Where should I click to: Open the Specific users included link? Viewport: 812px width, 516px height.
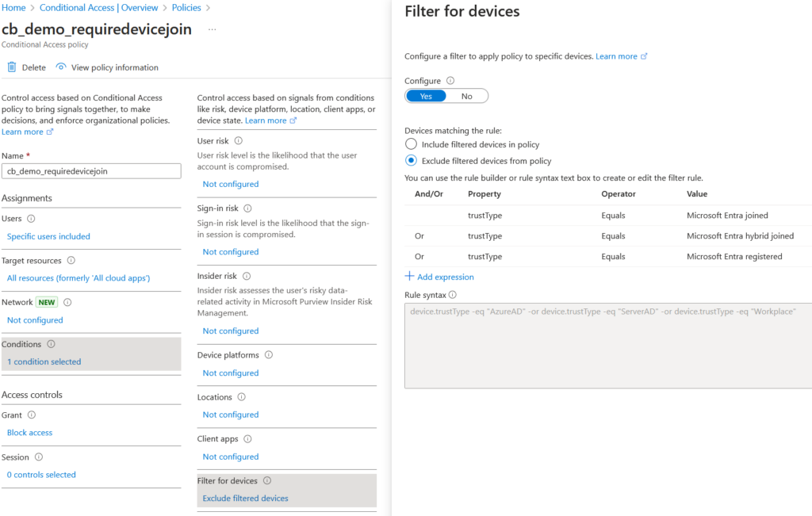click(x=48, y=235)
